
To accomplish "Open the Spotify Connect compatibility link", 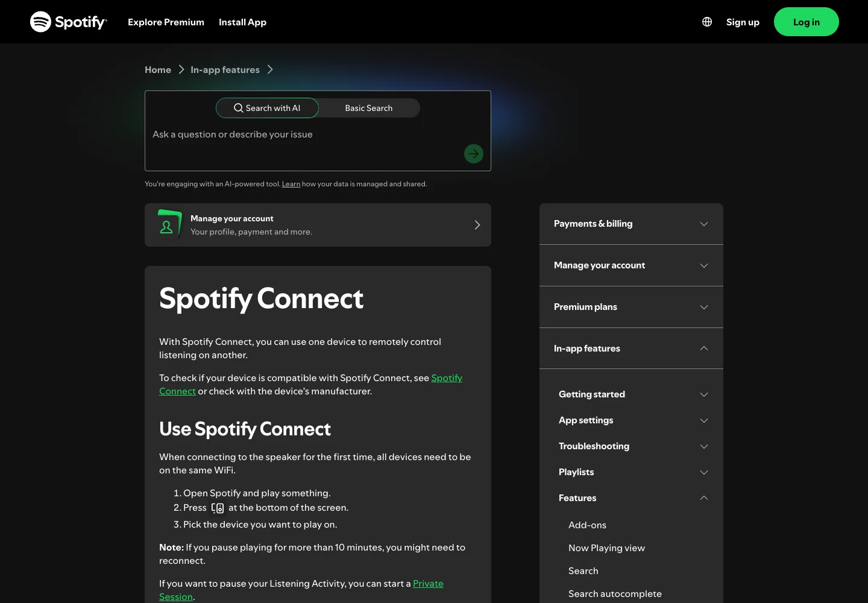I will coord(447,378).
